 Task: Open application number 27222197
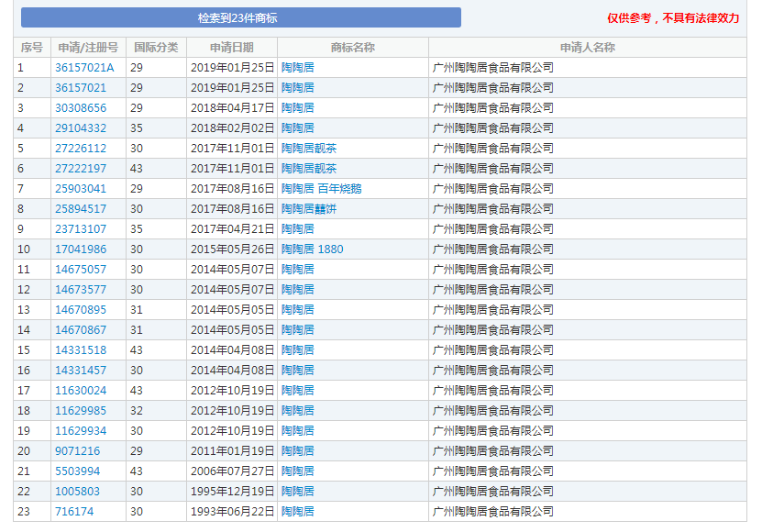81,168
